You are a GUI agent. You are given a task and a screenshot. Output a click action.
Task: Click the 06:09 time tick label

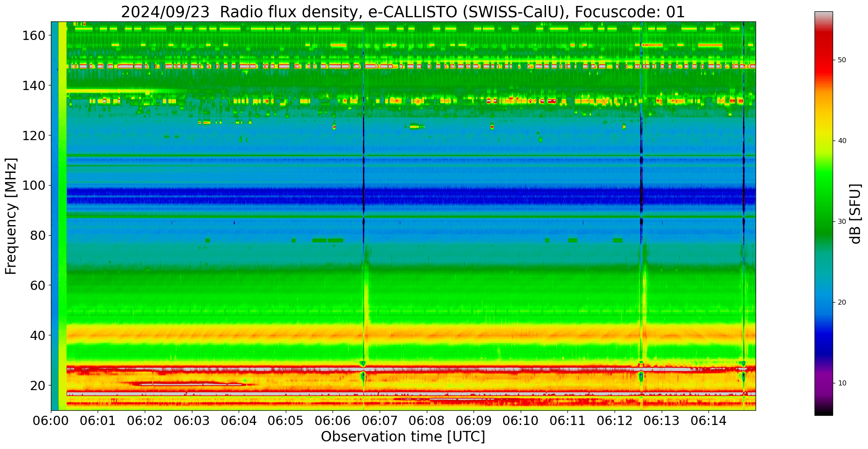pyautogui.click(x=474, y=420)
